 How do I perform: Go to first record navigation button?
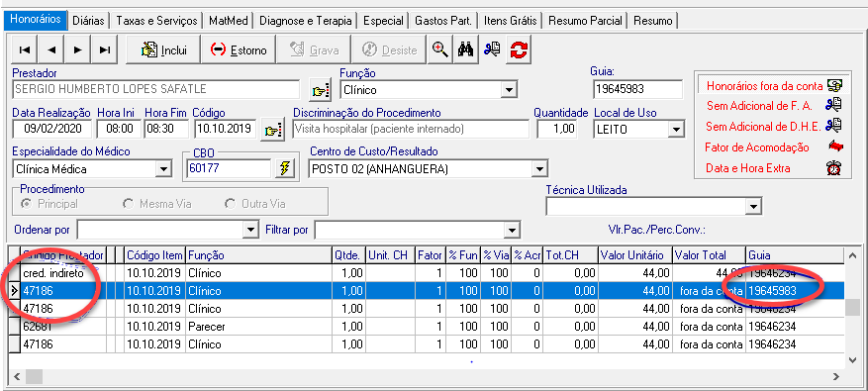pos(25,49)
